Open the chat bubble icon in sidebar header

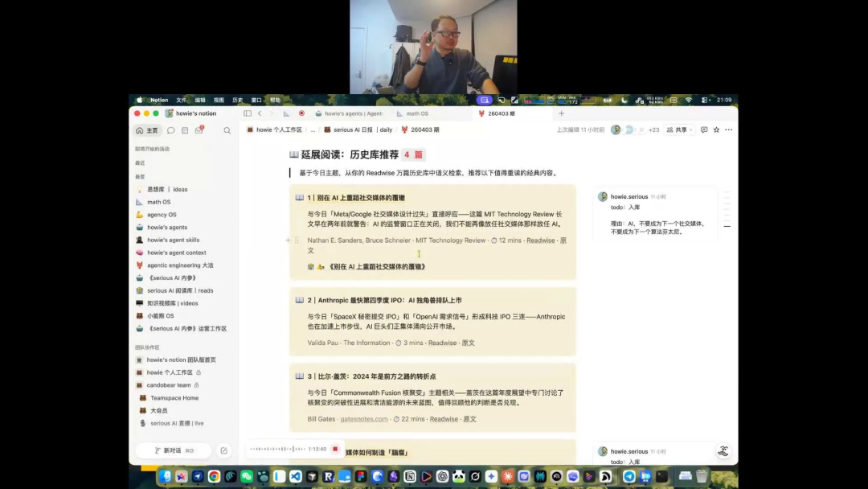(171, 131)
